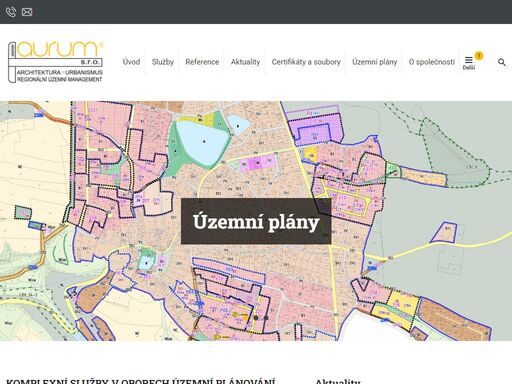Open Územní plány in the navigation bar
Screen dimensions: 512x384
[x=375, y=62]
